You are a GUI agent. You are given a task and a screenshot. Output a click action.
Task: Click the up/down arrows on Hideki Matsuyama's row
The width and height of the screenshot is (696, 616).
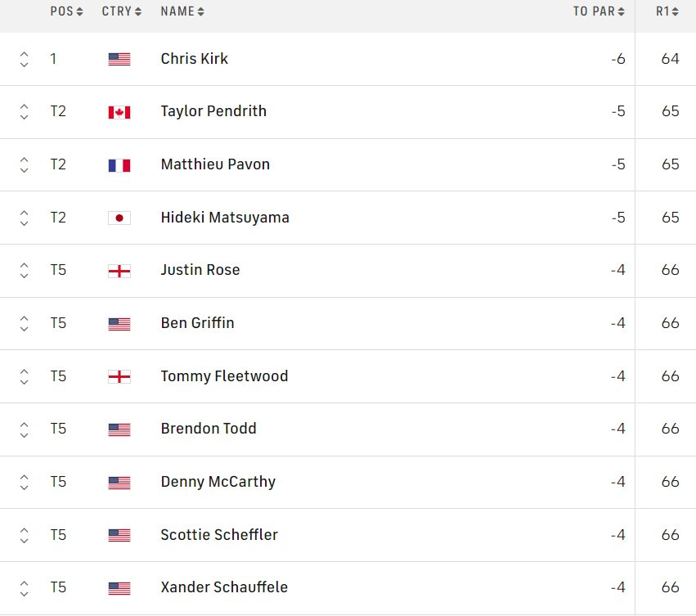tap(25, 217)
